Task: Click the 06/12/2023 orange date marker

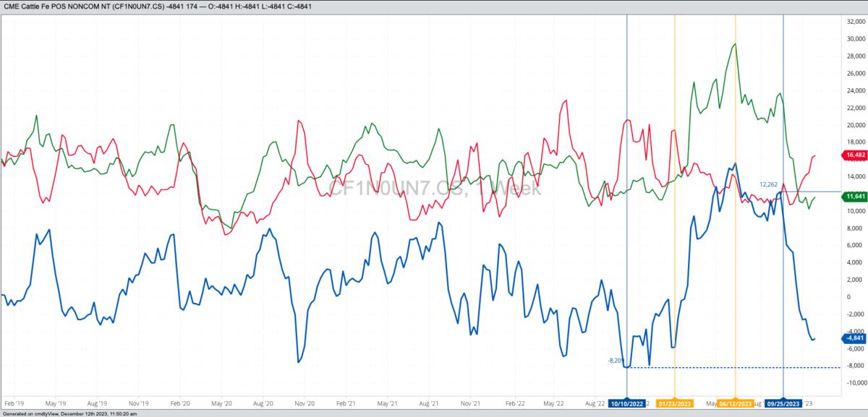Action: (x=736, y=403)
